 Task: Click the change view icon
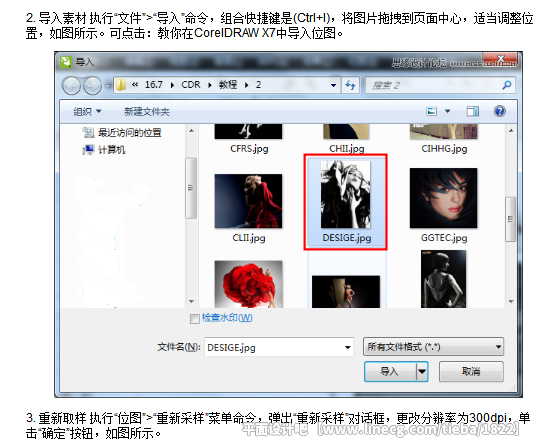431,111
